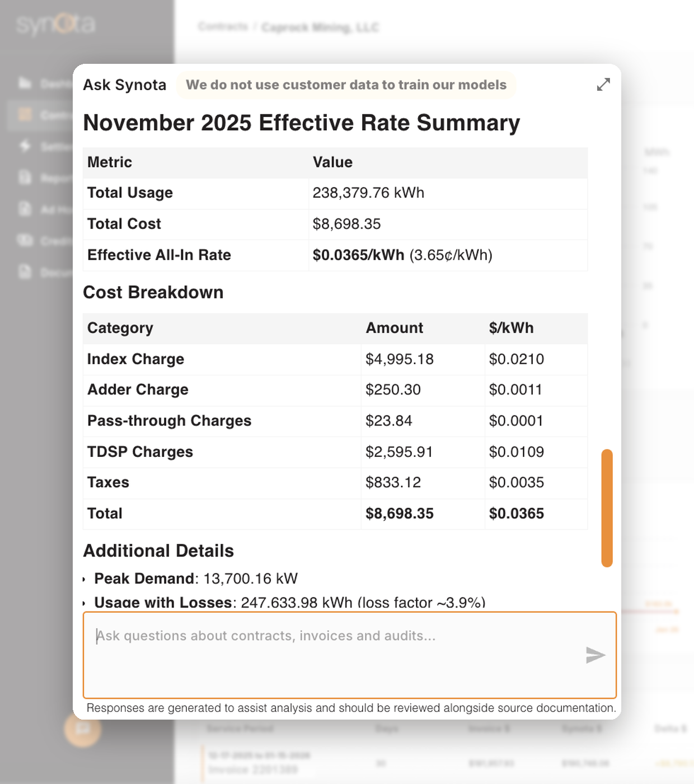The image size is (694, 784).
Task: Select the $250.30 amount
Action: point(393,390)
